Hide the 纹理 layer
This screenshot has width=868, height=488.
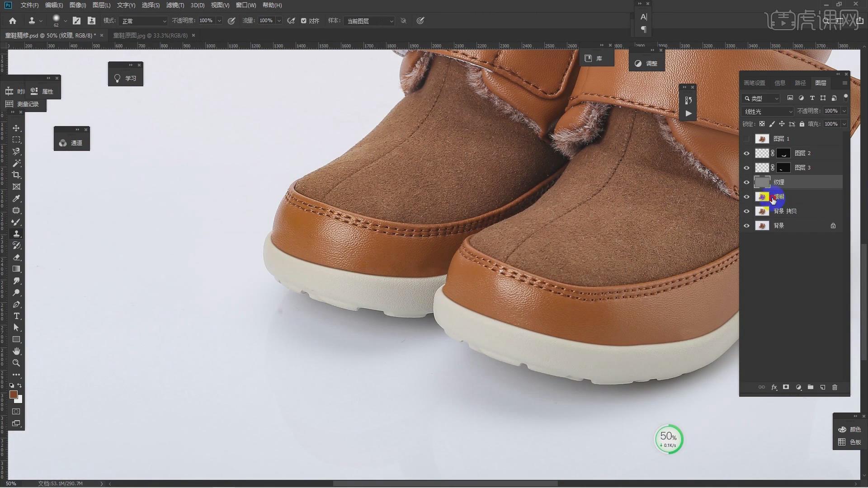coord(746,182)
